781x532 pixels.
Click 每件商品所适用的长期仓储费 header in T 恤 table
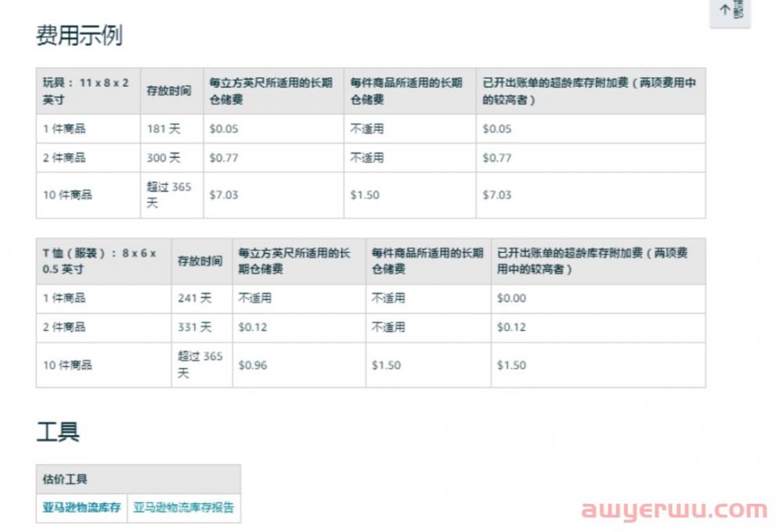click(427, 261)
